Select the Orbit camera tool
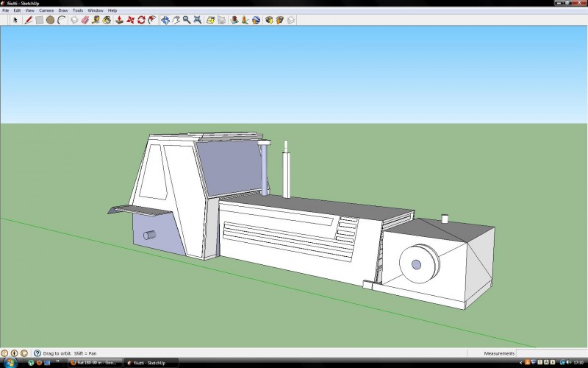The image size is (588, 368). (165, 20)
